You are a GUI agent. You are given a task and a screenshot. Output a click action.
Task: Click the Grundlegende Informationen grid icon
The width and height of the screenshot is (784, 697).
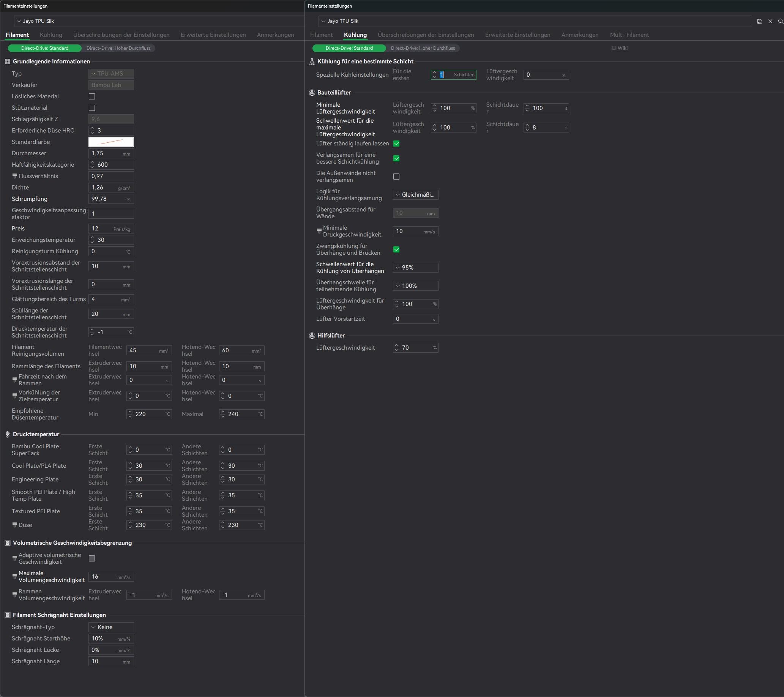7,61
